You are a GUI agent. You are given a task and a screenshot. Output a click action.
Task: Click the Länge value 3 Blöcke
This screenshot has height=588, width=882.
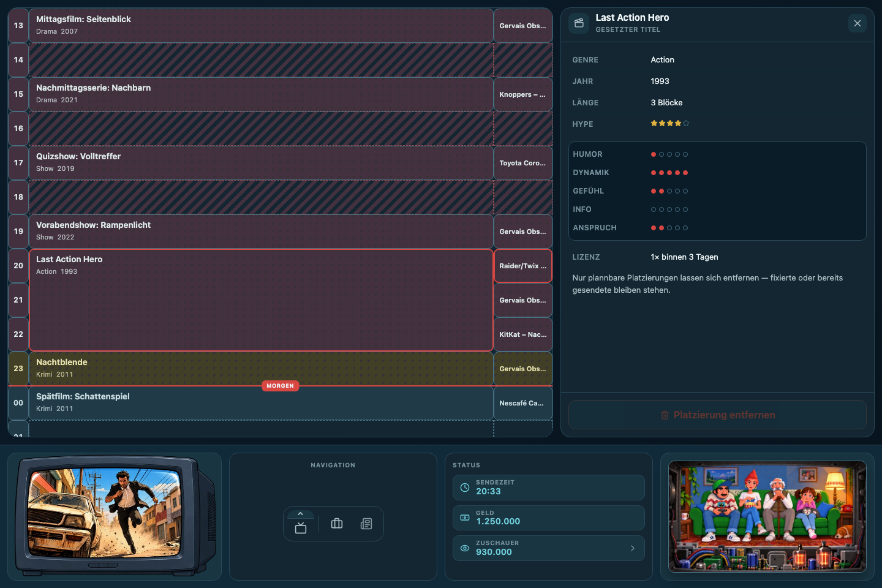(666, 103)
